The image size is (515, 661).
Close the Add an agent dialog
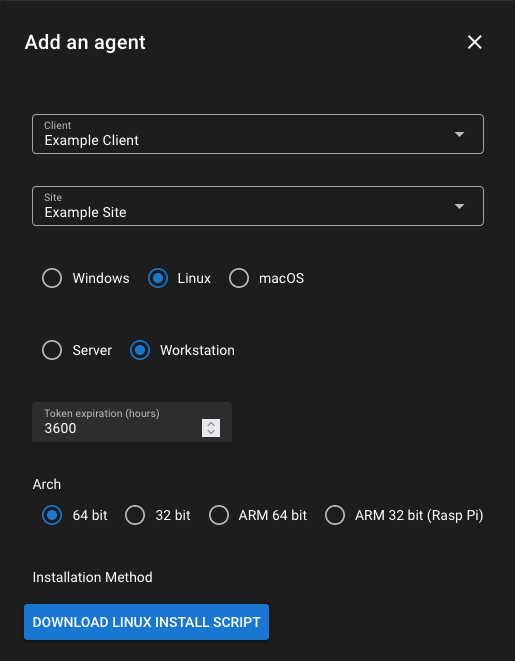(x=475, y=42)
